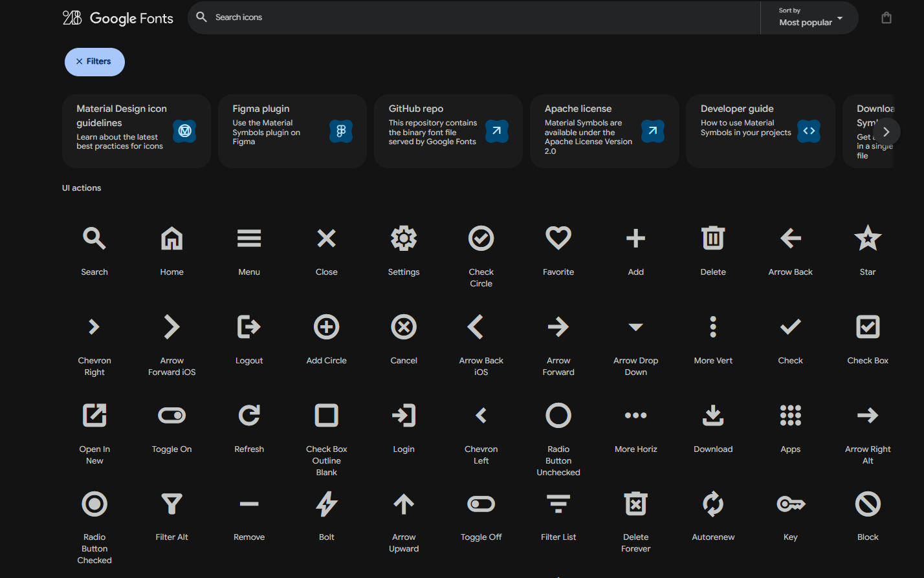Select the Bolt icon

coord(326,504)
